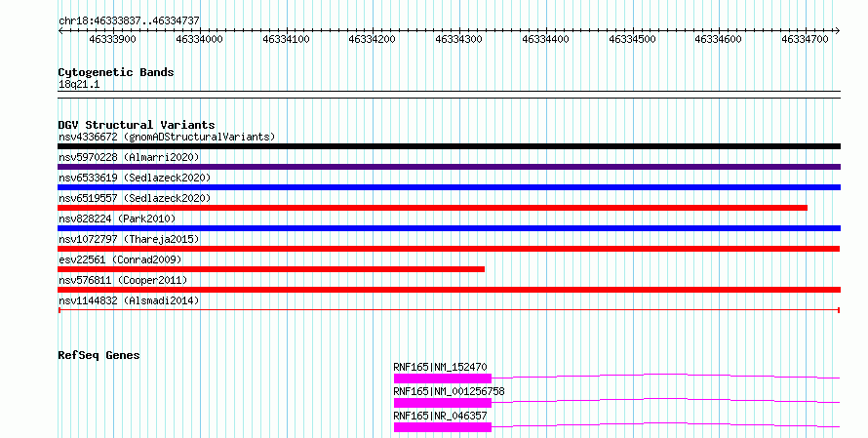The width and height of the screenshot is (868, 438).
Task: Click ruler position 46334600
Action: pos(719,39)
